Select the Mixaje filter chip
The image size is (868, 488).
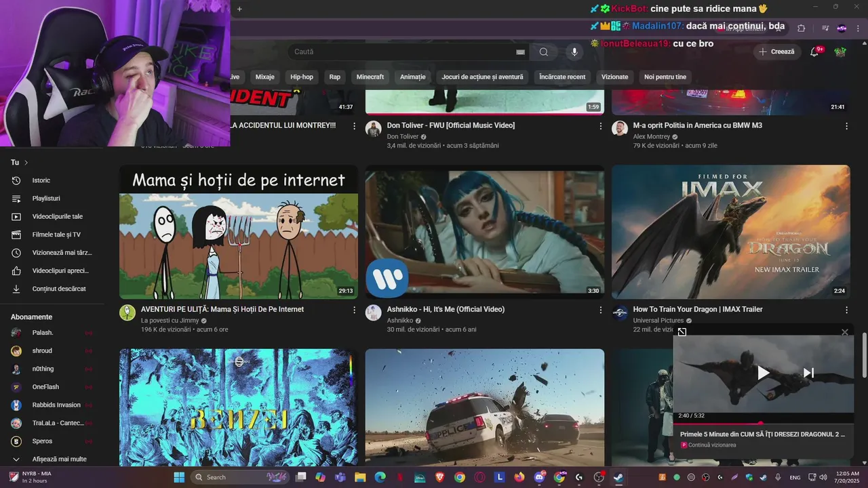265,77
